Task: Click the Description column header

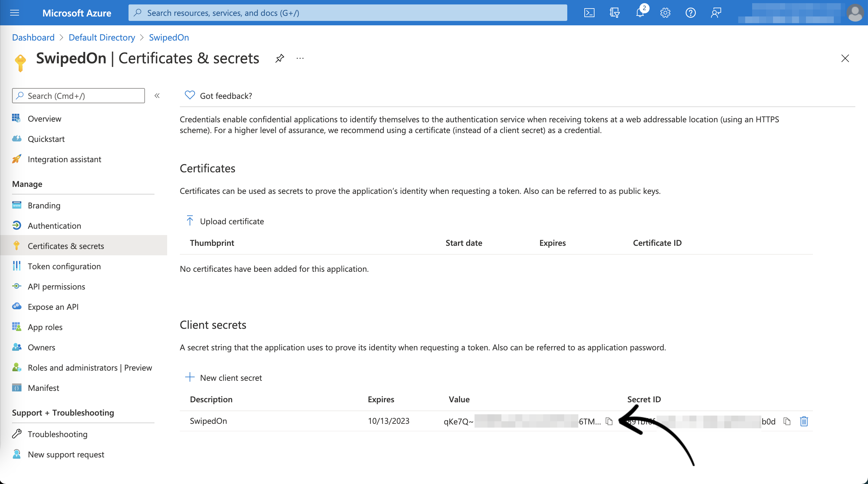Action: pos(211,399)
